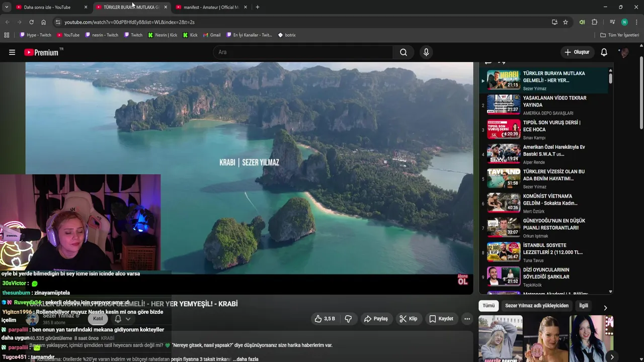Show next filter chips arrow
Image resolution: width=644 pixels, height=362 pixels.
(605, 308)
